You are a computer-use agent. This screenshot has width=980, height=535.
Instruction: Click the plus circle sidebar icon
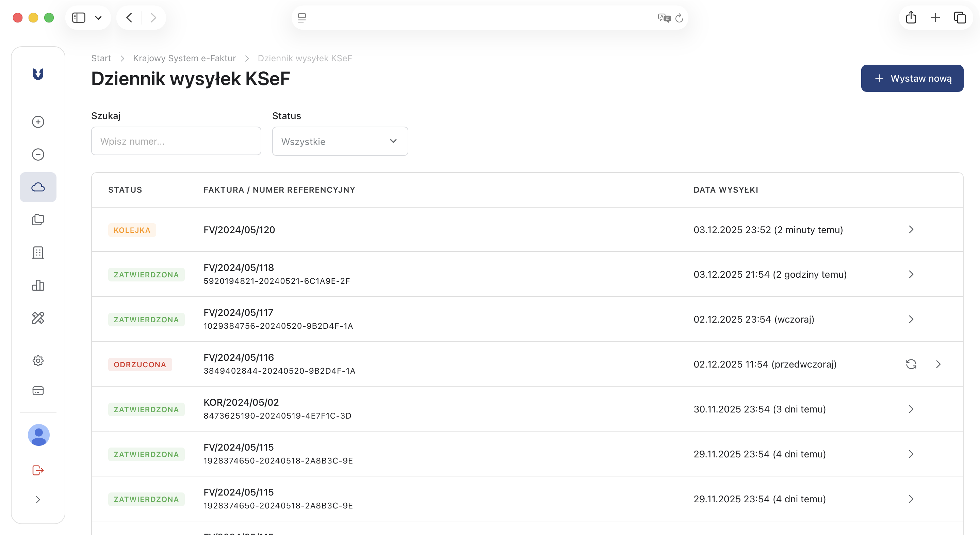click(38, 122)
